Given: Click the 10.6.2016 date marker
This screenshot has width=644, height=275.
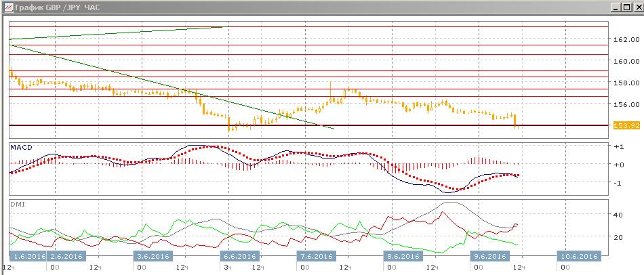Looking at the screenshot, I should [x=579, y=256].
